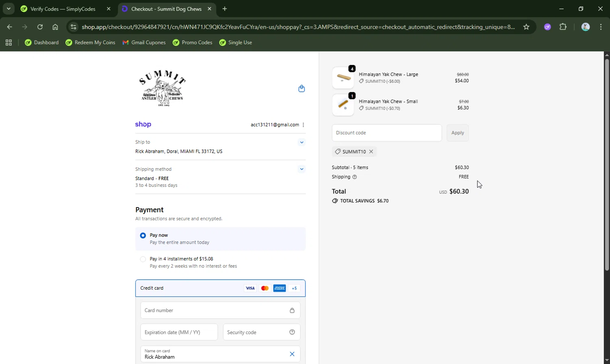Image resolution: width=610 pixels, height=364 pixels.
Task: Click the browser address bar URL
Action: click(298, 27)
